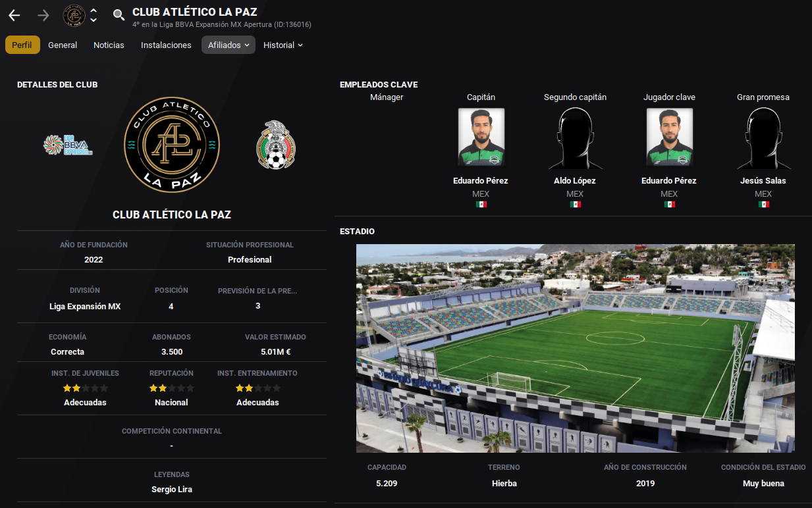Click the Hierba terrain value

coord(506,483)
